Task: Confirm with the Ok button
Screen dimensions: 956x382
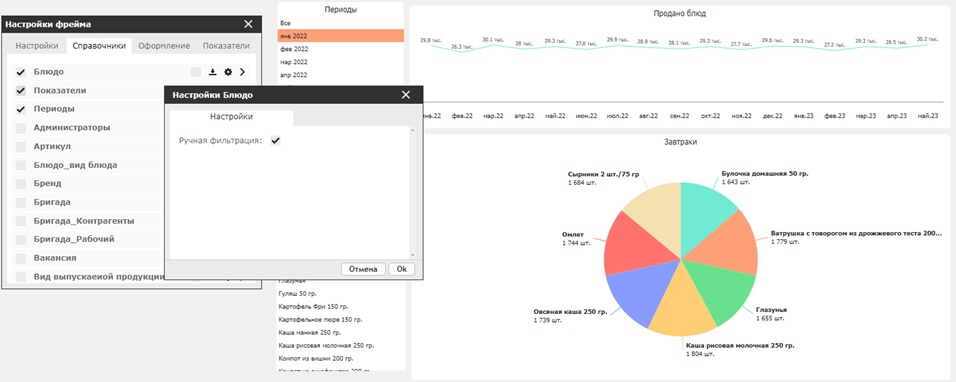Action: (401, 269)
